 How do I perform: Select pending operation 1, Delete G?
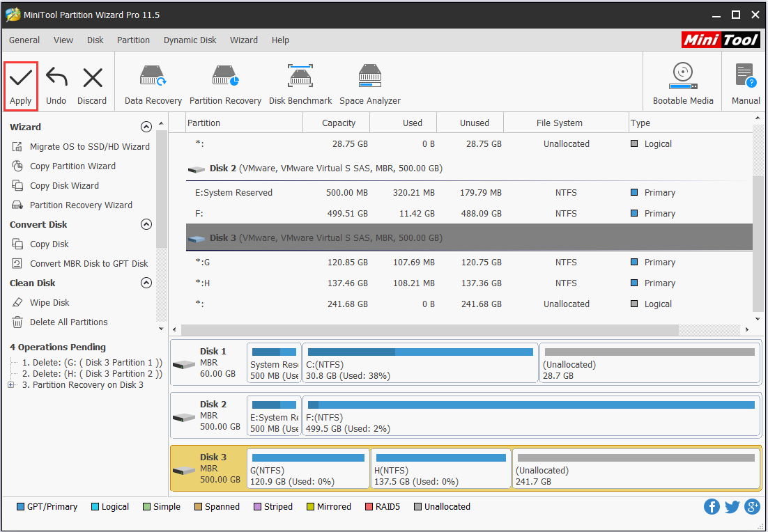point(92,363)
